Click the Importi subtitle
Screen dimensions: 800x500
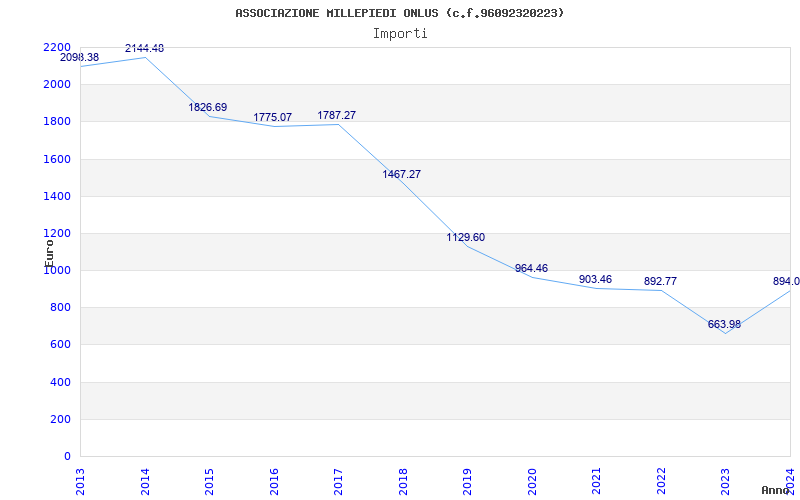pyautogui.click(x=400, y=33)
